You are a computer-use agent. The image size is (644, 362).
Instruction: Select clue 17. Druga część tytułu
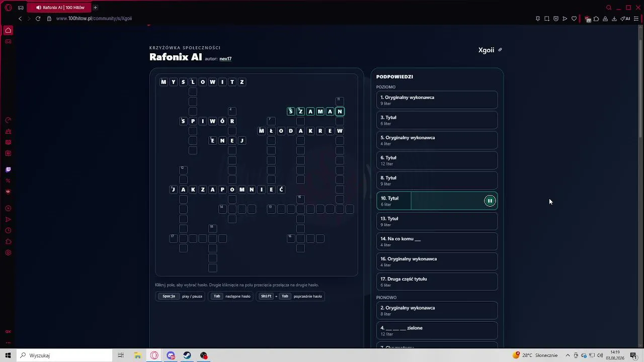[437, 282]
